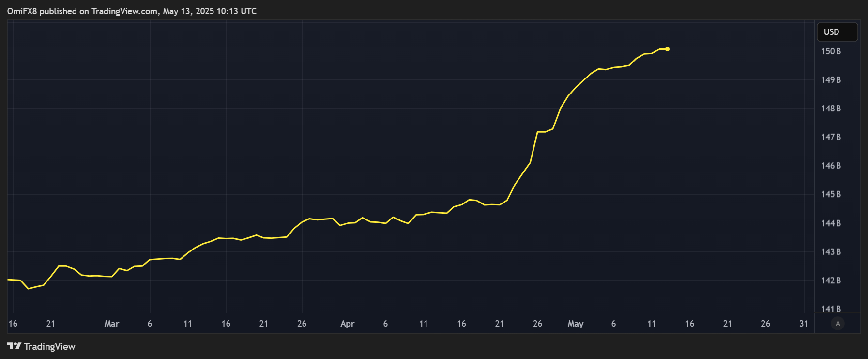Click the TradingView wordmark text
This screenshot has height=359, width=868.
click(x=50, y=346)
